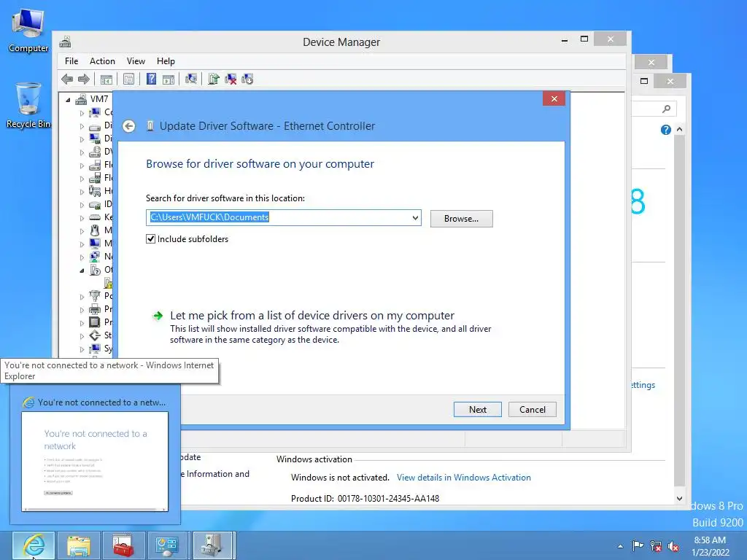Select the Print queues printer icon in tree

(95, 309)
